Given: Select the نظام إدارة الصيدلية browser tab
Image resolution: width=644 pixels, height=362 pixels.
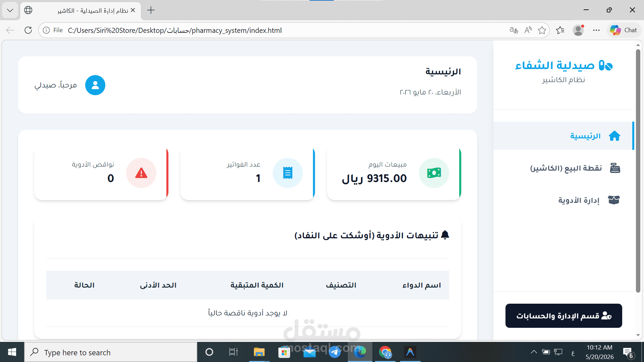Looking at the screenshot, I should [80, 11].
